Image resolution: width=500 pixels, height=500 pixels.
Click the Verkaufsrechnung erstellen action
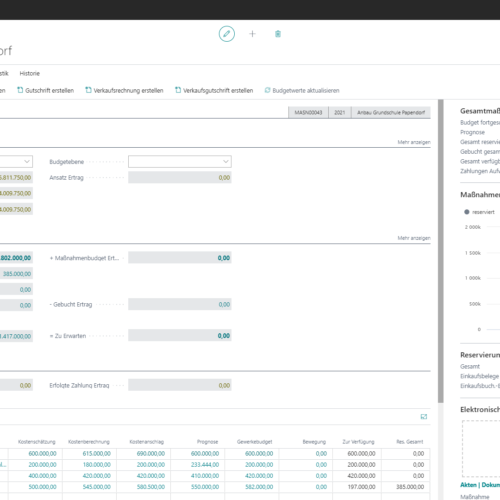coord(124,90)
